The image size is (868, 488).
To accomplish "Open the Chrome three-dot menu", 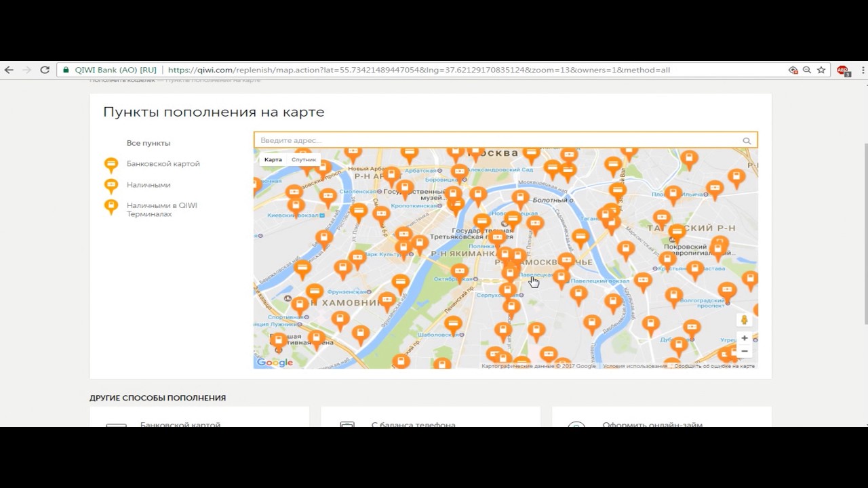I will (863, 70).
